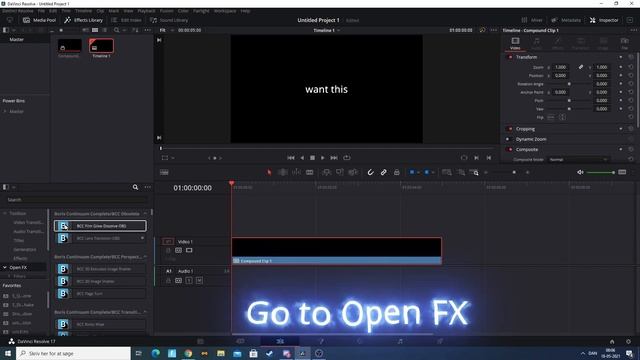Toggle position lock icon in timeline toolbar
The image size is (640, 360).
click(397, 172)
